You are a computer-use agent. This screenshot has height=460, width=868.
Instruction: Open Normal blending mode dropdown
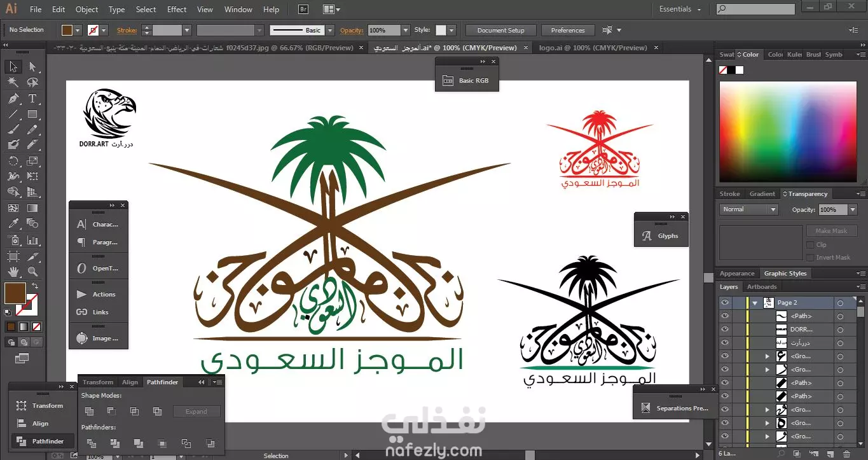point(749,209)
